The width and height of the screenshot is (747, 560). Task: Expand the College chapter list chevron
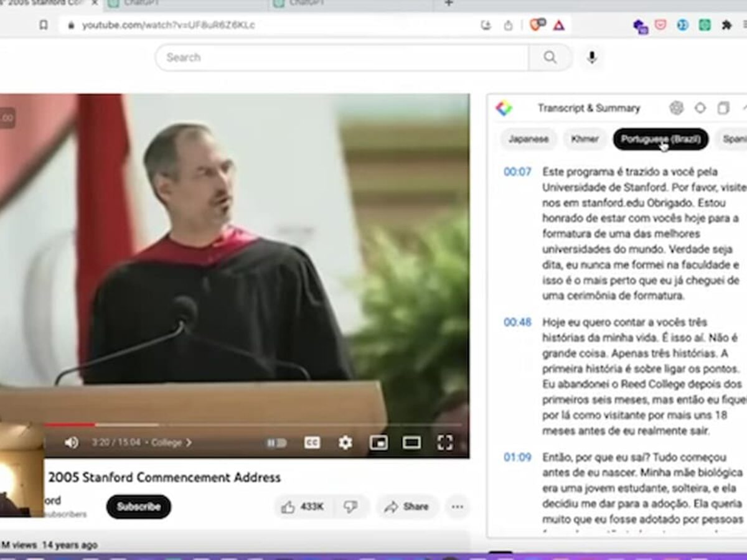[x=189, y=443]
